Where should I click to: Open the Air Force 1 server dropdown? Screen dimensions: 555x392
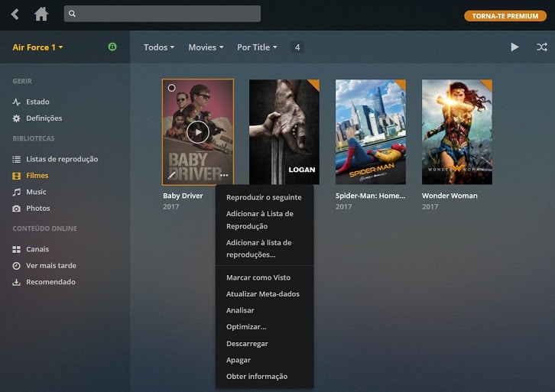pos(38,47)
